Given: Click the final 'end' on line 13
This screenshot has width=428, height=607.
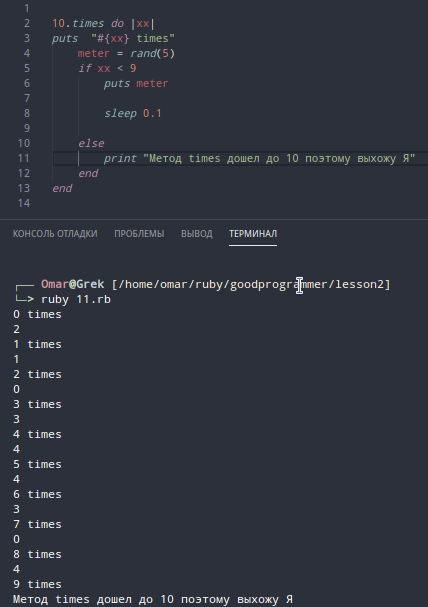Looking at the screenshot, I should tap(62, 189).
